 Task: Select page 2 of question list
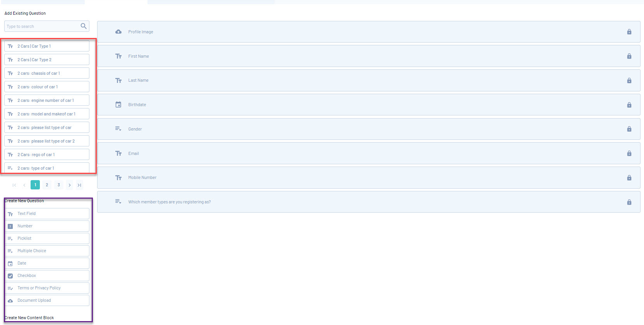tap(47, 185)
